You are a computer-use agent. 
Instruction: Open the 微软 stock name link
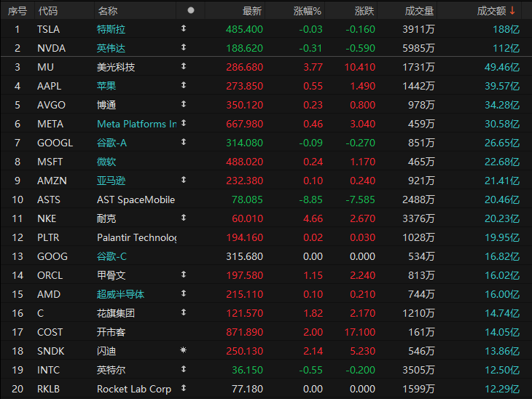(x=106, y=162)
